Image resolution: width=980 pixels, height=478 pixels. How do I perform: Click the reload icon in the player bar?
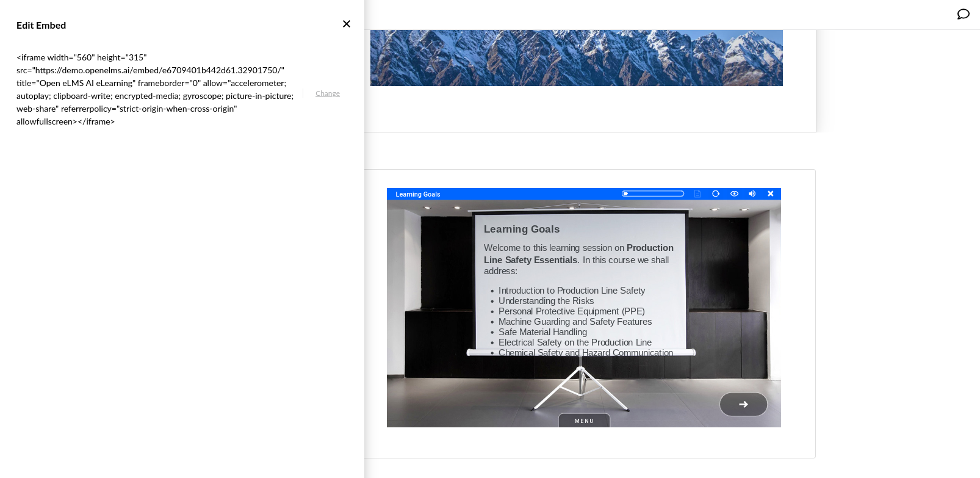(x=716, y=194)
